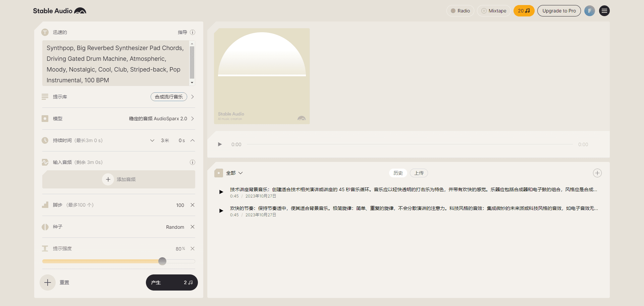Switch to the 历史 history tab

398,173
